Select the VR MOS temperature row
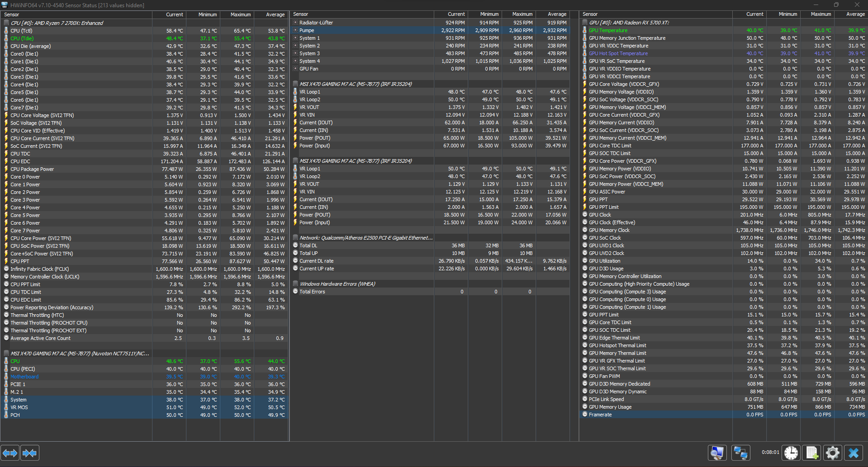Screen dimensions: 868x467 [145, 407]
